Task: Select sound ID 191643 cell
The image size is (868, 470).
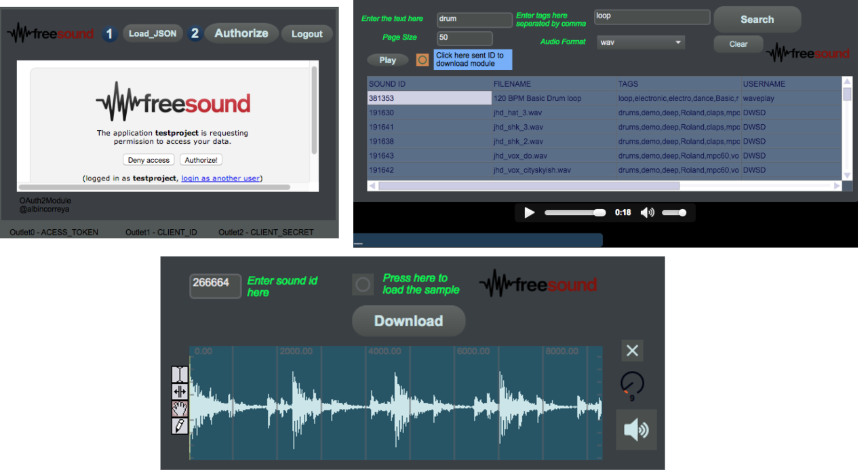Action: (429, 156)
